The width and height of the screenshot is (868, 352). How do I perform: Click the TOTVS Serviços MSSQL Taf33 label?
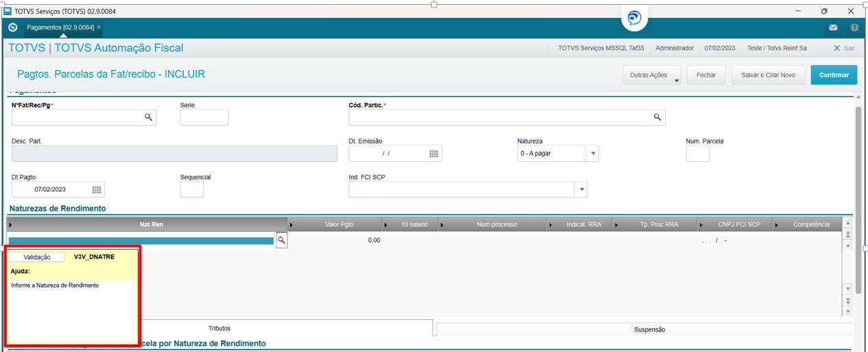coord(601,48)
